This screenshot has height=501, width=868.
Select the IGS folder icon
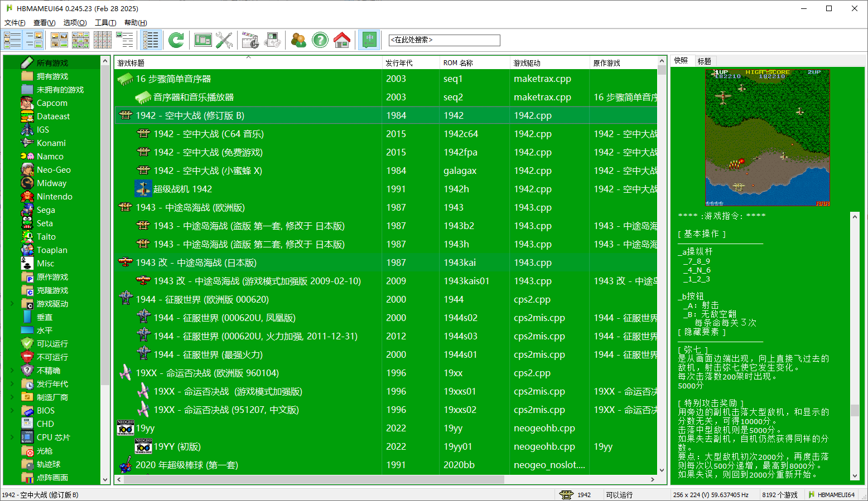coord(27,130)
